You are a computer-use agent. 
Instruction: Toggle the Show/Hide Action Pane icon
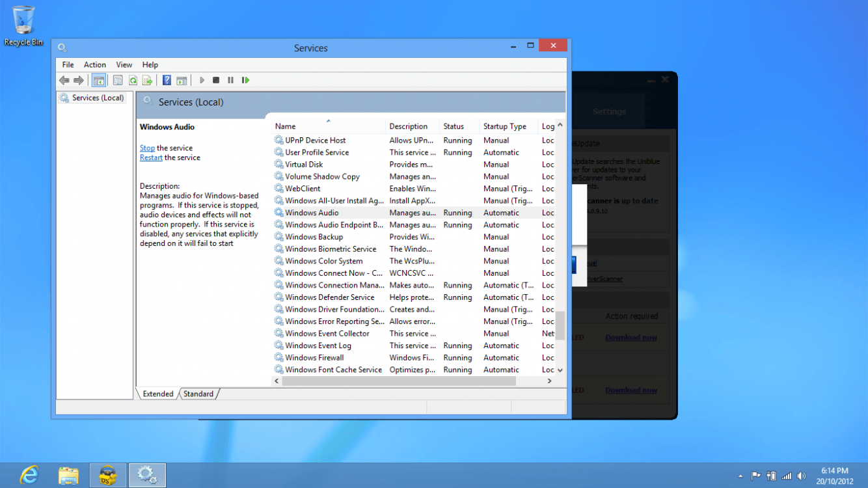coord(182,80)
